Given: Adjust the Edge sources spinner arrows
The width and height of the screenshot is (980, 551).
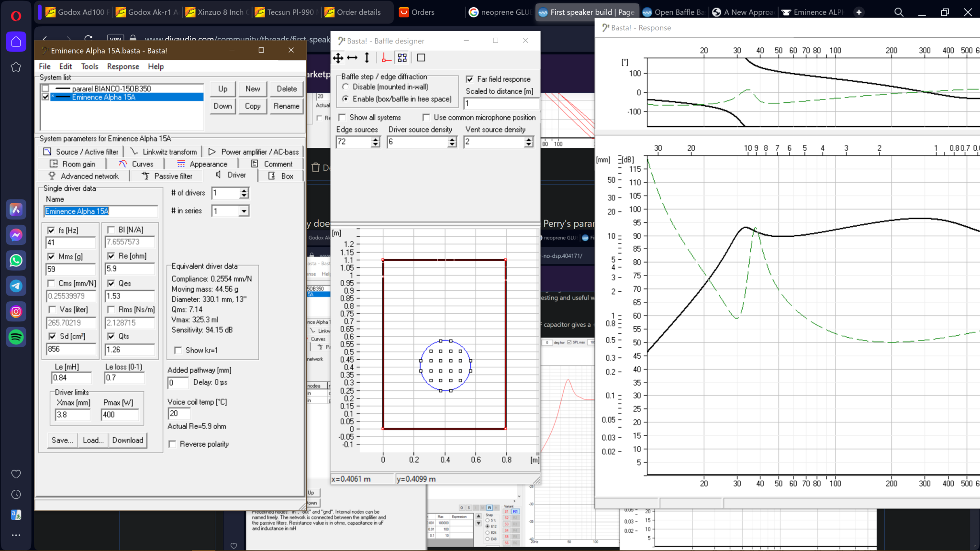Looking at the screenshot, I should click(x=376, y=142).
